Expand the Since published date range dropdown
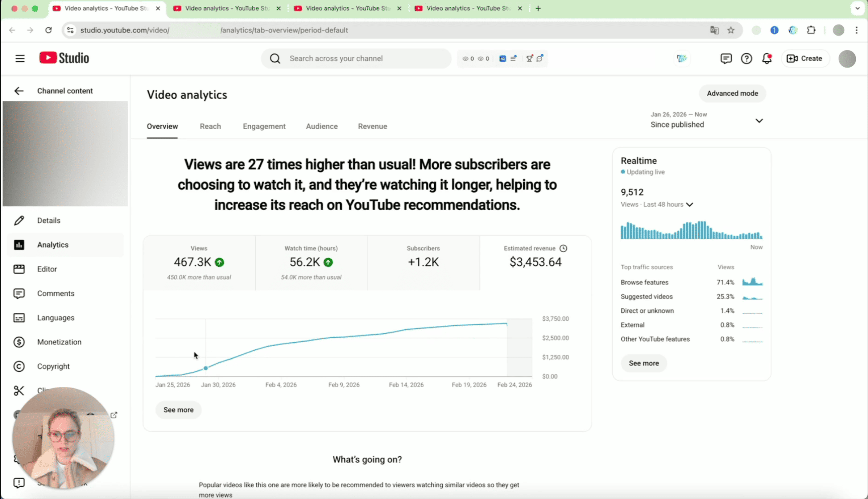The width and height of the screenshot is (868, 499). [x=759, y=121]
